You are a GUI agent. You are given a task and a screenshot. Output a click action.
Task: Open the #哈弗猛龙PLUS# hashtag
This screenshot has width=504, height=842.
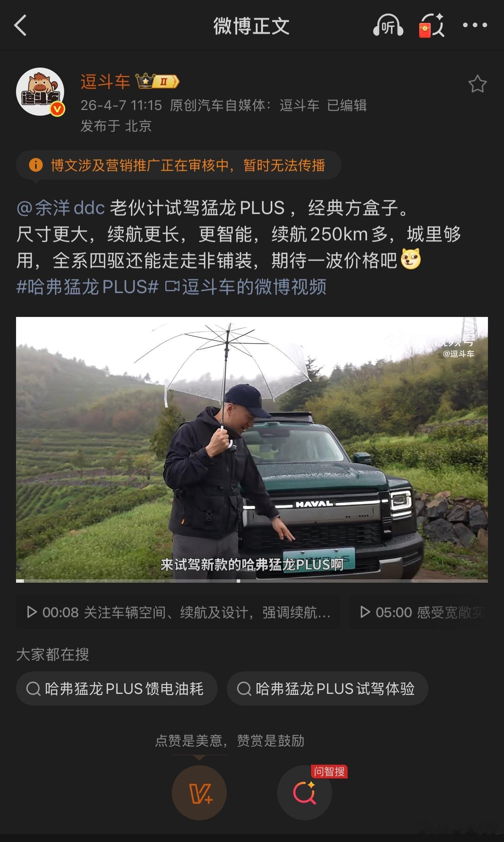87,287
